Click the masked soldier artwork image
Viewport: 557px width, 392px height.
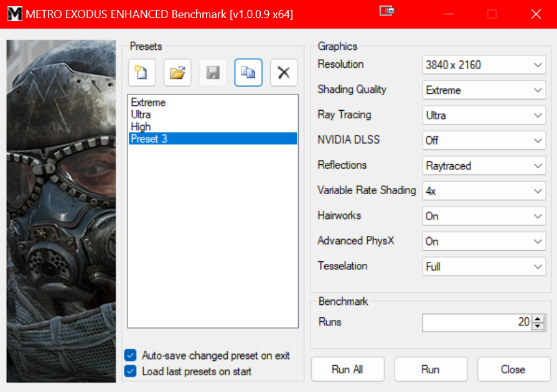coord(61,211)
